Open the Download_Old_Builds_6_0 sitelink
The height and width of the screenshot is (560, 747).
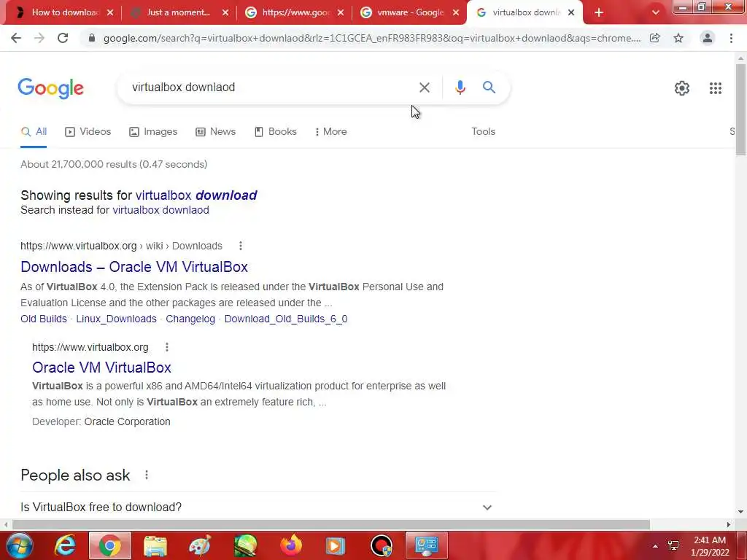286,319
